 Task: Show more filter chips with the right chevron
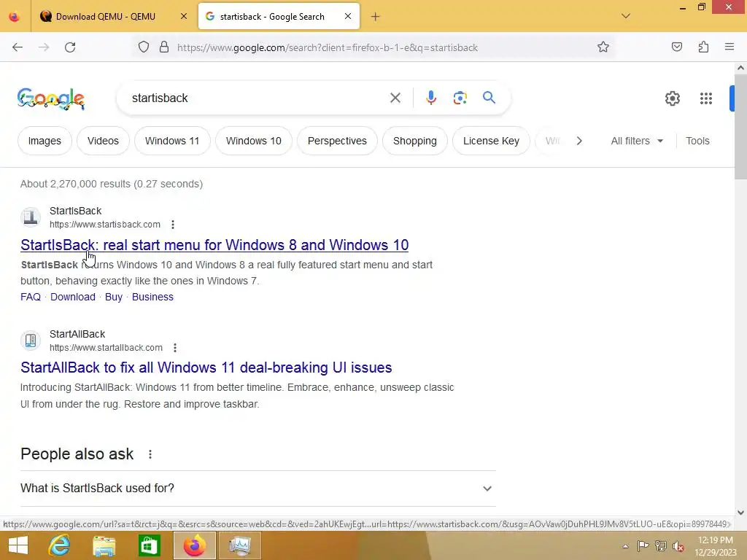578,141
